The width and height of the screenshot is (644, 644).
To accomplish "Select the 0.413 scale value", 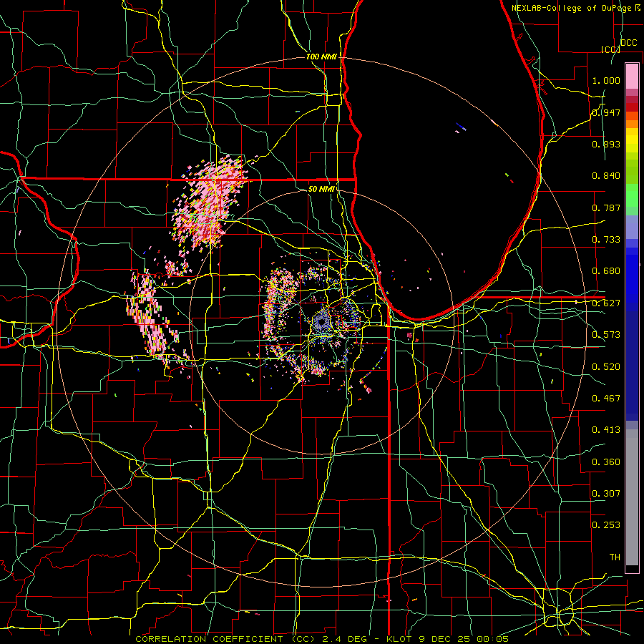I will click(x=606, y=430).
